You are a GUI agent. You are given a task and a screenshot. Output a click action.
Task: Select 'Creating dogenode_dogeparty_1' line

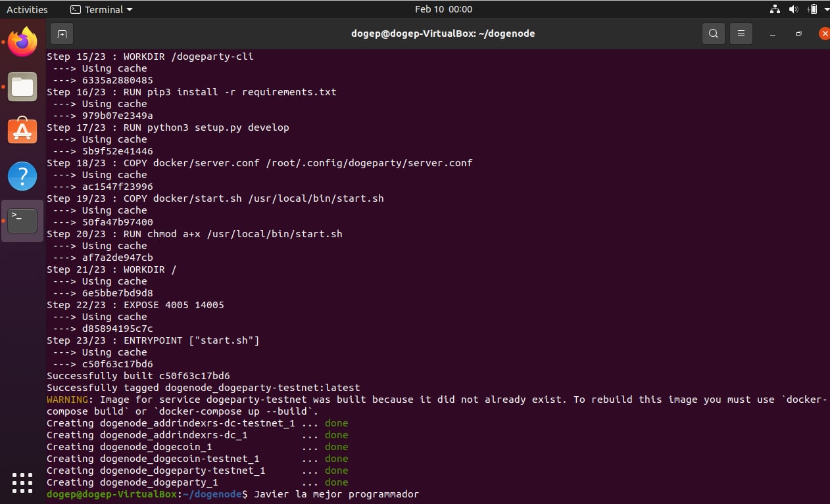(x=197, y=482)
